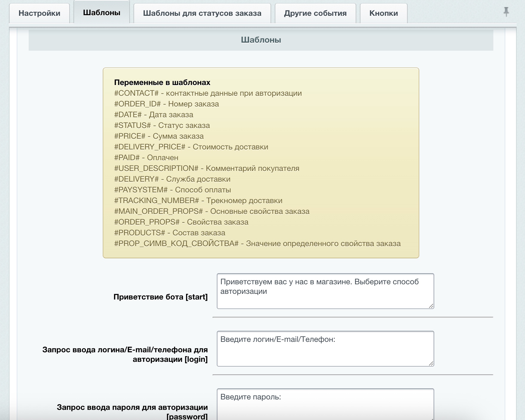The width and height of the screenshot is (525, 420).
Task: Focus the login/E-mail/phone request text field
Action: tap(325, 348)
